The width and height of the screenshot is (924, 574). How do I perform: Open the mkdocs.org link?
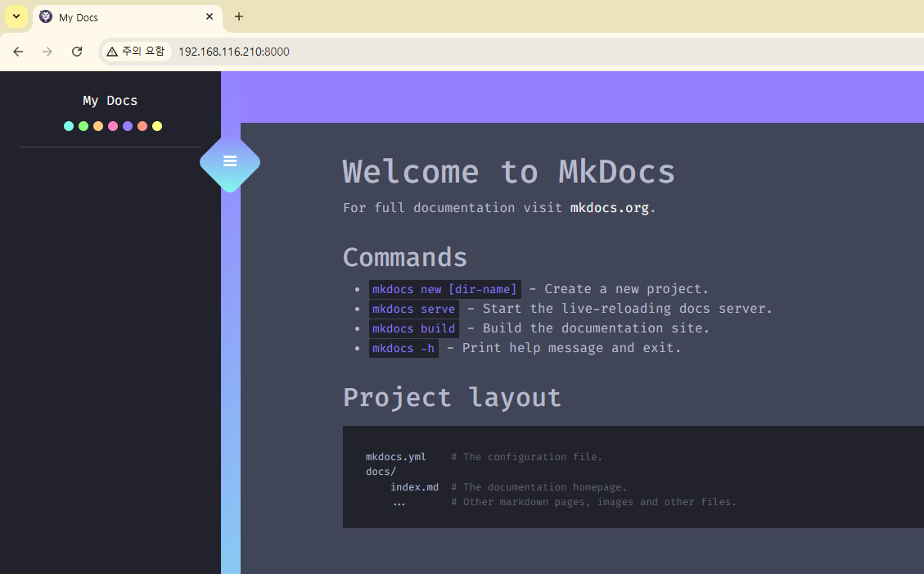click(610, 208)
